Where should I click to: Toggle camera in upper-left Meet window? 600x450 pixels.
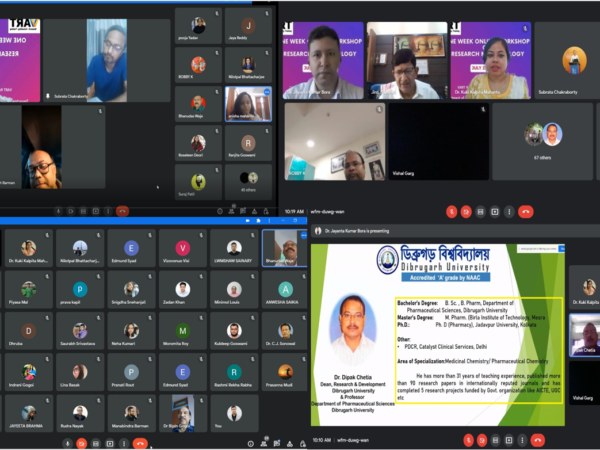tap(71, 211)
